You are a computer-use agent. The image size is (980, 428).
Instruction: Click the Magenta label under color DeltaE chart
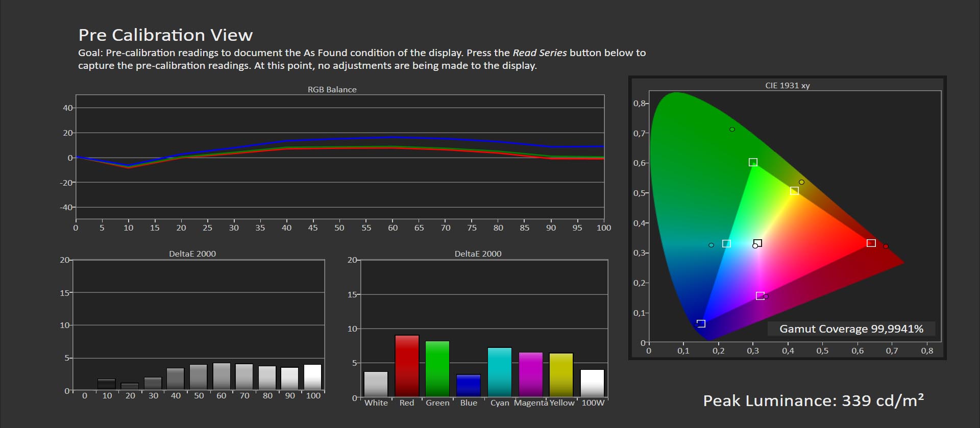coord(531,402)
